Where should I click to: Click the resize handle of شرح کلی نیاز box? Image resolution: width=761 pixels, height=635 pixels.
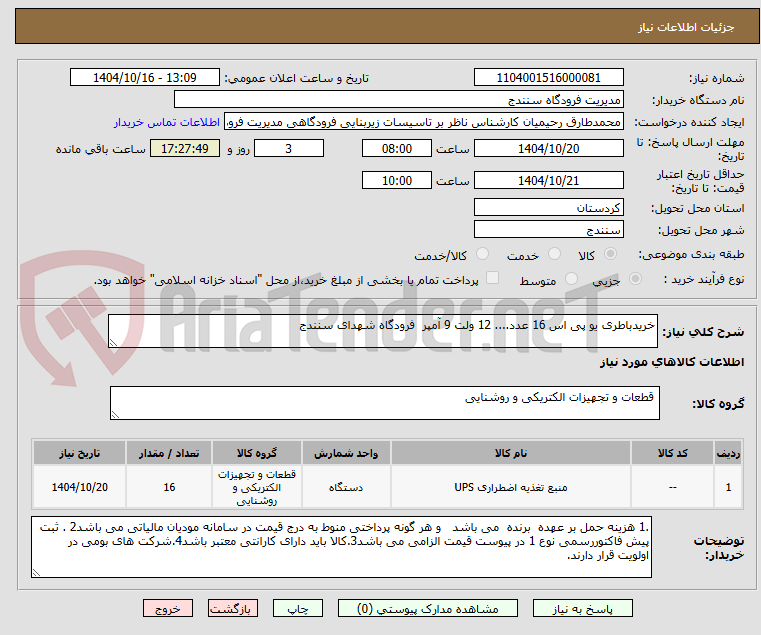[113, 343]
